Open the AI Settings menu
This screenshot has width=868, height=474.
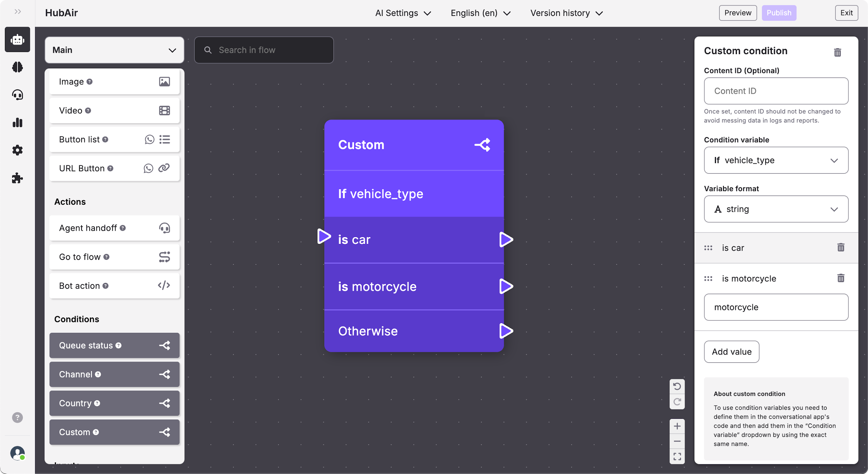click(403, 13)
